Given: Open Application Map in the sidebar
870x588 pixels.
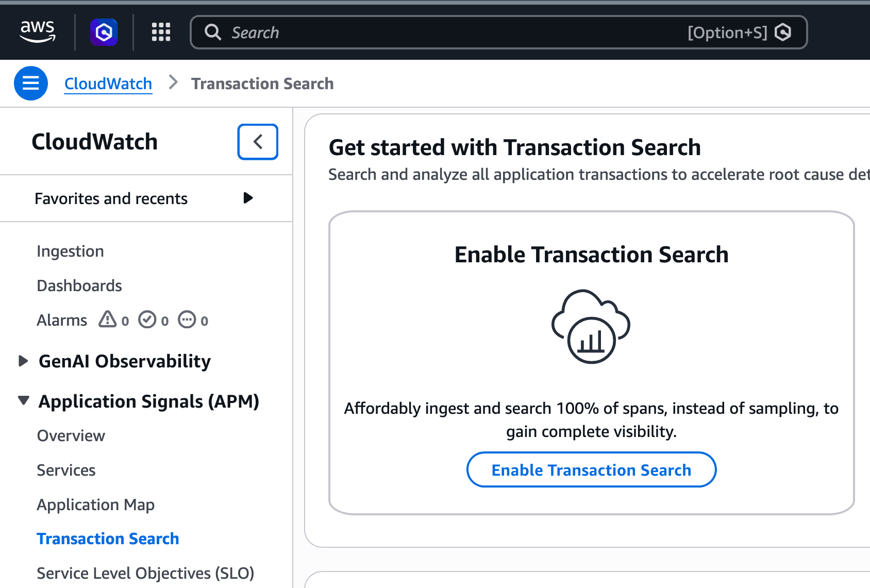Looking at the screenshot, I should point(96,505).
